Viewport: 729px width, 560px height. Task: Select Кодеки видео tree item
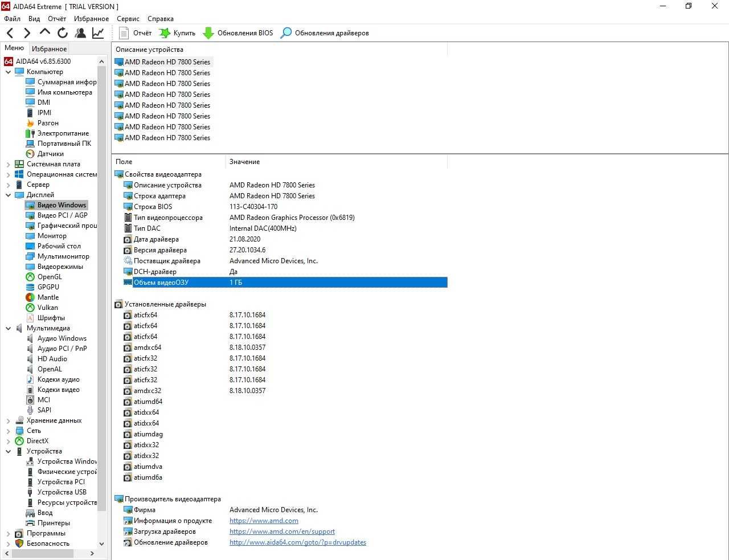pyautogui.click(x=58, y=390)
